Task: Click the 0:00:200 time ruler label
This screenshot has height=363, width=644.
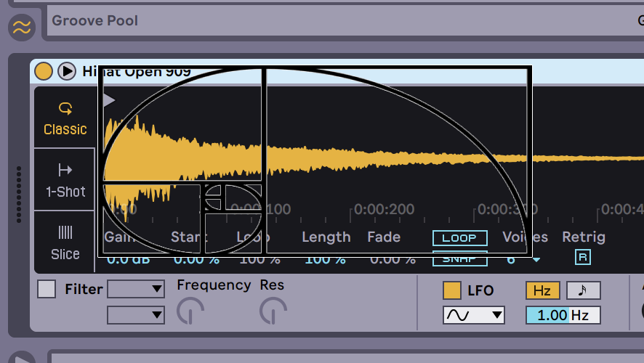Action: pos(384,209)
